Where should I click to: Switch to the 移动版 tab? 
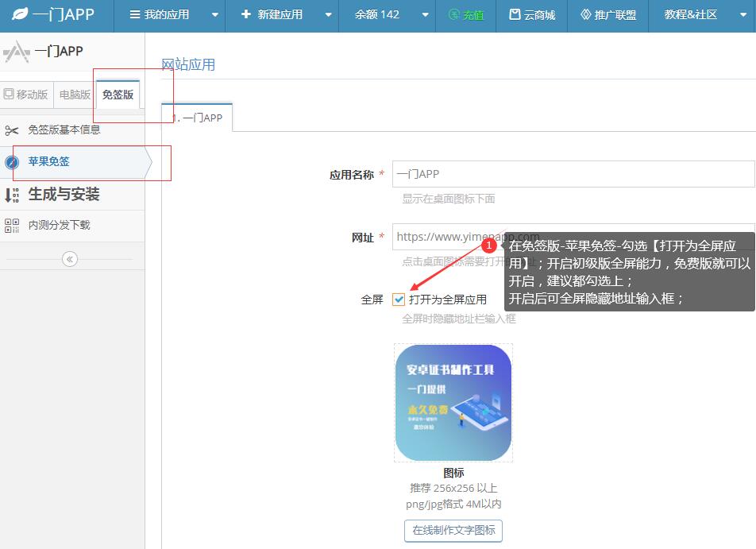26,95
